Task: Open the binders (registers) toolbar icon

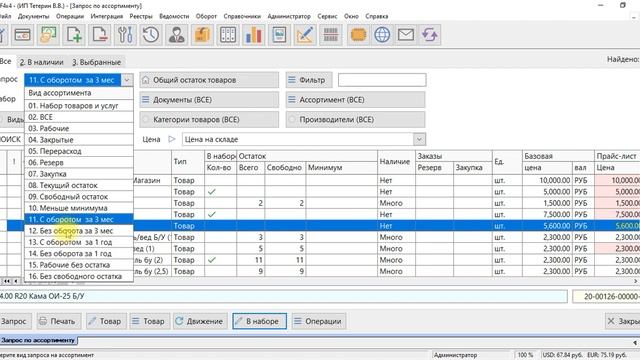Action: (228, 35)
